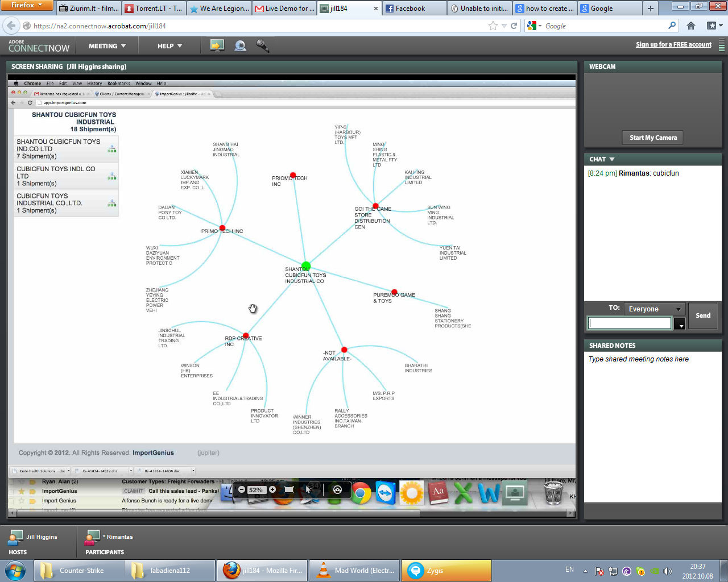Switch to the Torrent.LT tab
Screen dimensions: 728x582
(x=154, y=9)
